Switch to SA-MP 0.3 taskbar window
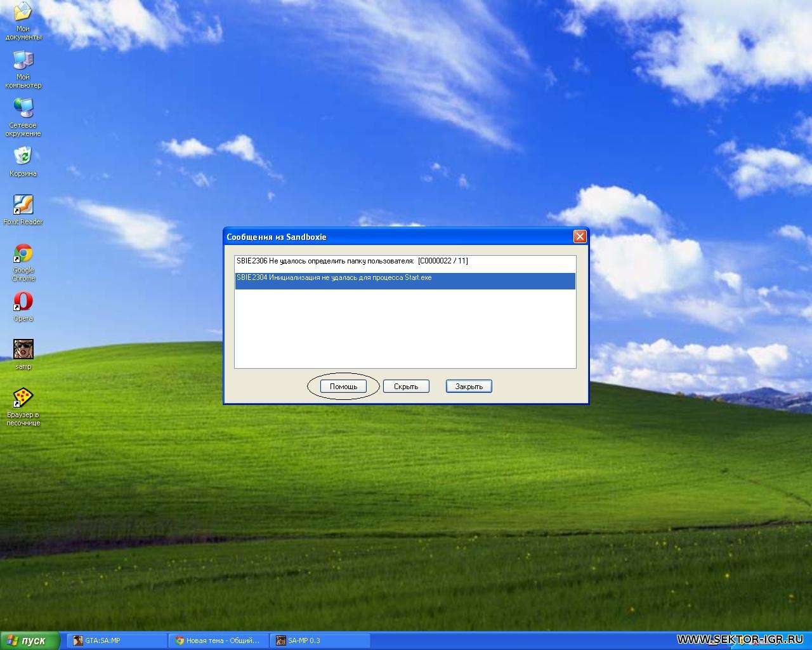Image resolution: width=812 pixels, height=650 pixels. [320, 640]
